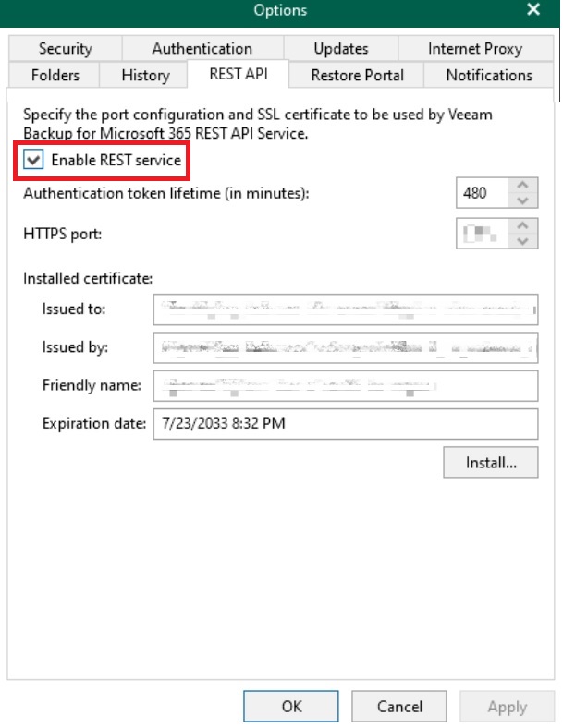Image resolution: width=563 pixels, height=728 pixels.
Task: Close the Options window with X
Action: (x=533, y=10)
